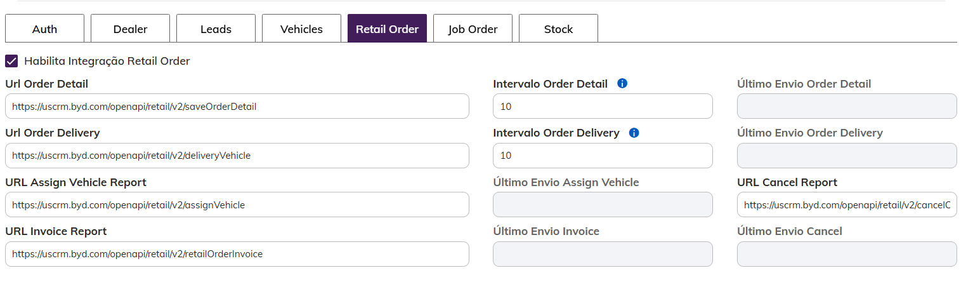Image resolution: width=980 pixels, height=282 pixels.
Task: Click info icon beside Intervalo Order Detail
Action: point(622,83)
